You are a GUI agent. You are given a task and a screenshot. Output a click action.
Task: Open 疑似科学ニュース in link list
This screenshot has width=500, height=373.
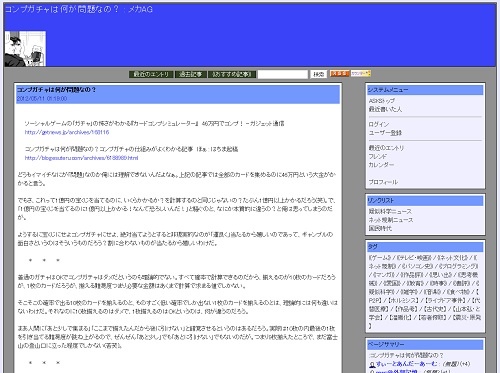point(390,211)
